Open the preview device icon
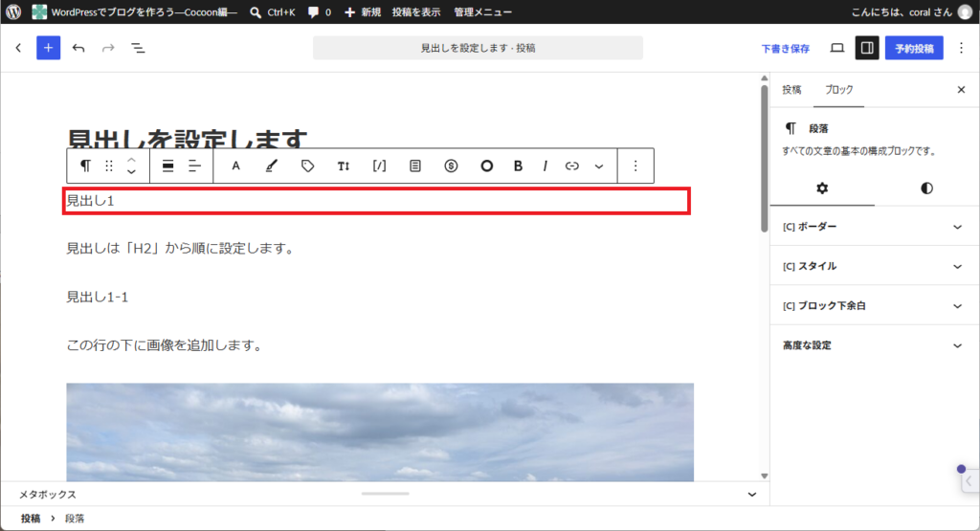The image size is (980, 531). pyautogui.click(x=836, y=48)
